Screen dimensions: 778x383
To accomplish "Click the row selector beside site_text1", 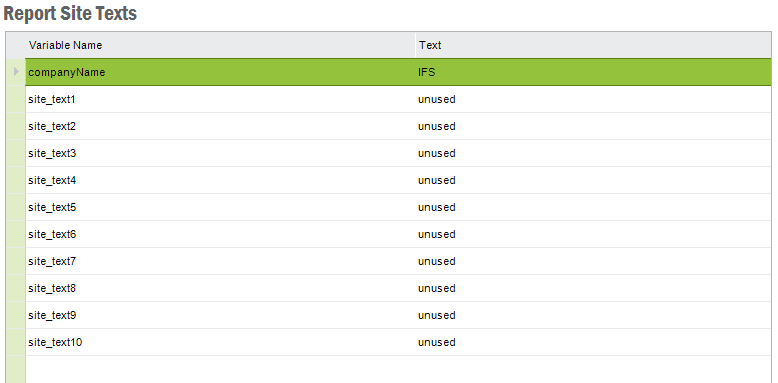I will (16, 99).
